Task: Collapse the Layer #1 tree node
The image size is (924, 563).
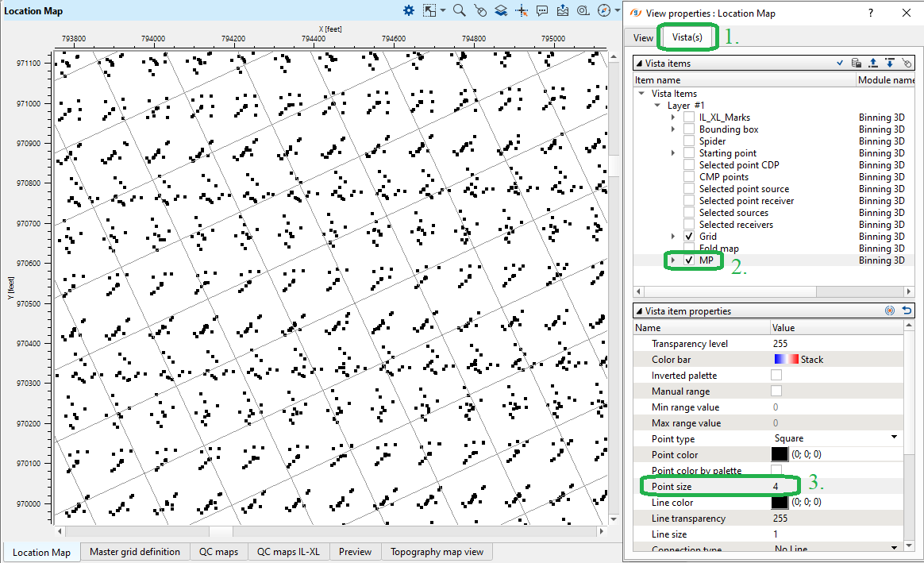Action: (657, 106)
